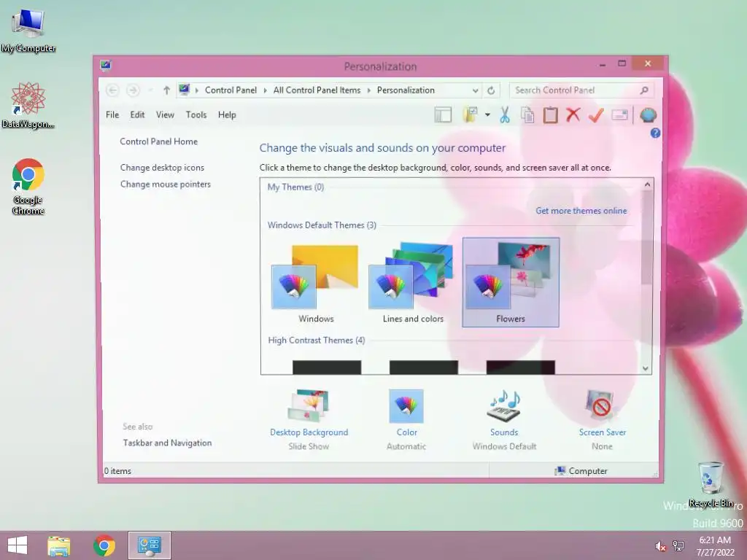Open Change mouse pointers link
Image resolution: width=747 pixels, height=560 pixels.
[x=166, y=184]
